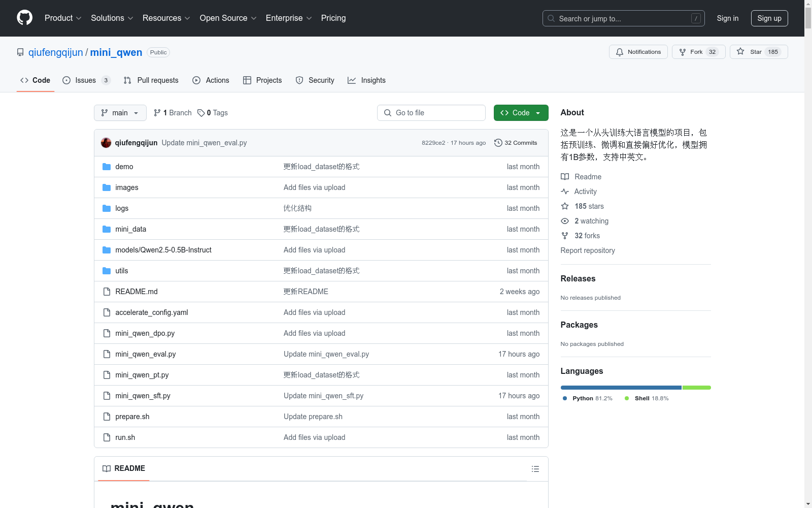Click the repository icon beside qiufengqijun
Viewport: 812px width, 508px height.
(x=20, y=52)
